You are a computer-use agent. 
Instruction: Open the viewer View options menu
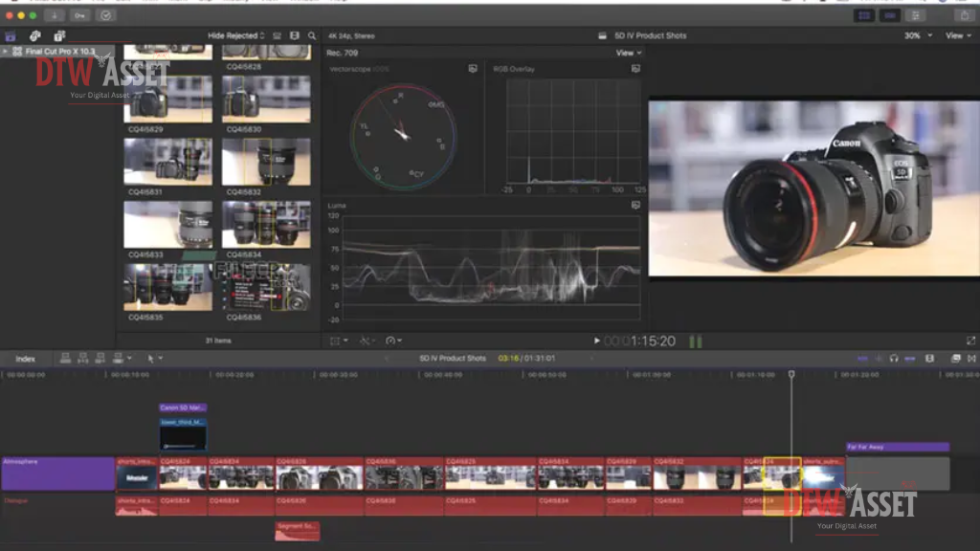[958, 36]
